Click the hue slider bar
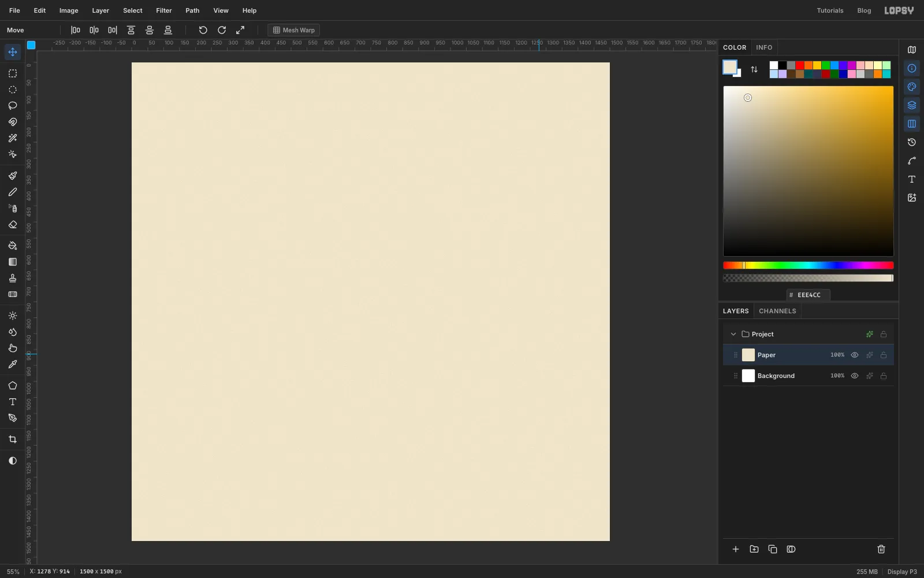924x578 pixels. (x=808, y=265)
